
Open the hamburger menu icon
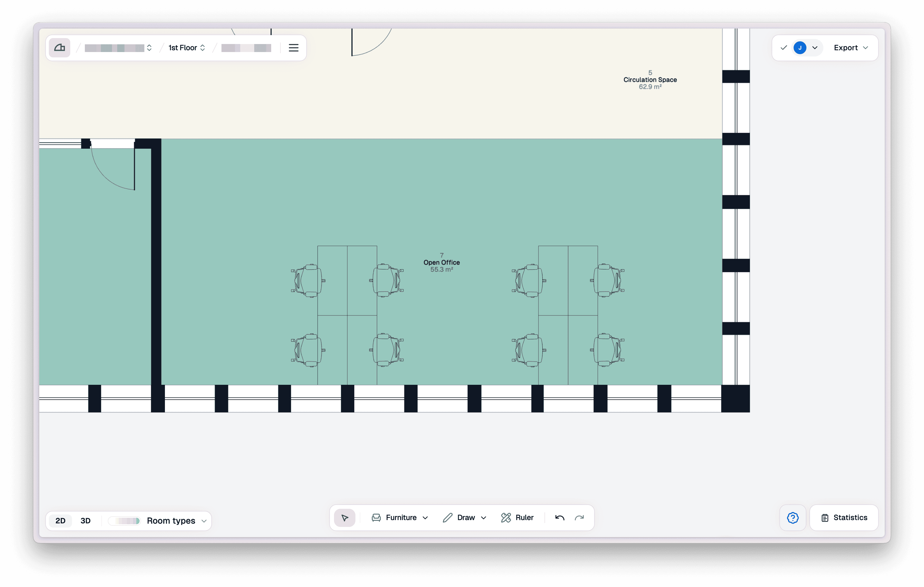(x=294, y=48)
